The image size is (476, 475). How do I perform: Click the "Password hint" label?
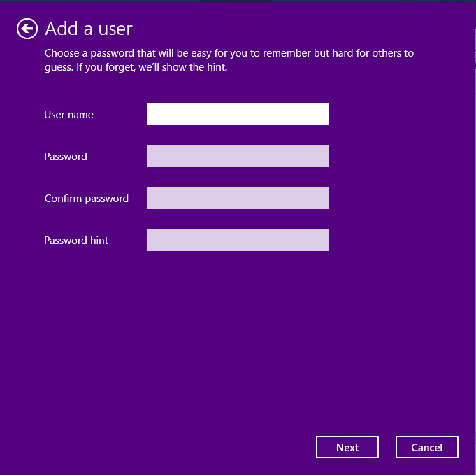[x=76, y=241]
